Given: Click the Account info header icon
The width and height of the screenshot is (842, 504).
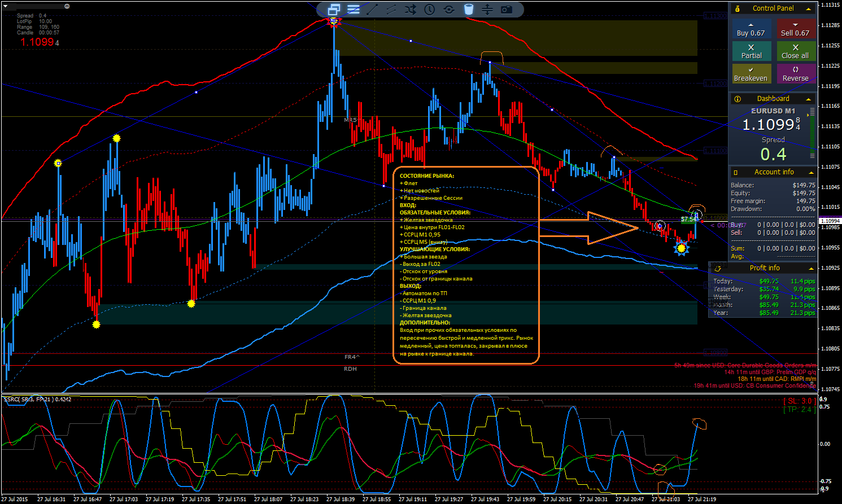Looking at the screenshot, I should 736,172.
